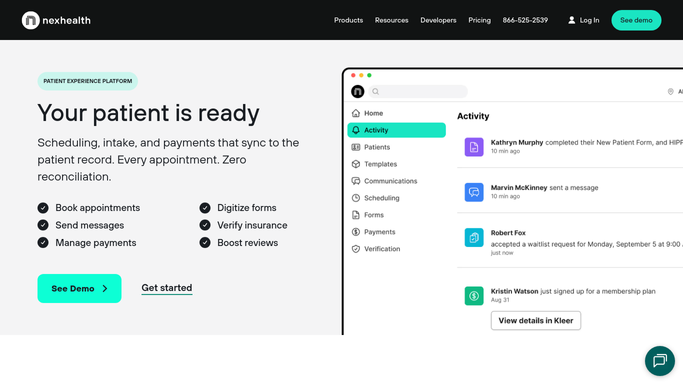Click the green dollar icon by Kristin Watson
Image resolution: width=683 pixels, height=384 pixels.
click(473, 296)
